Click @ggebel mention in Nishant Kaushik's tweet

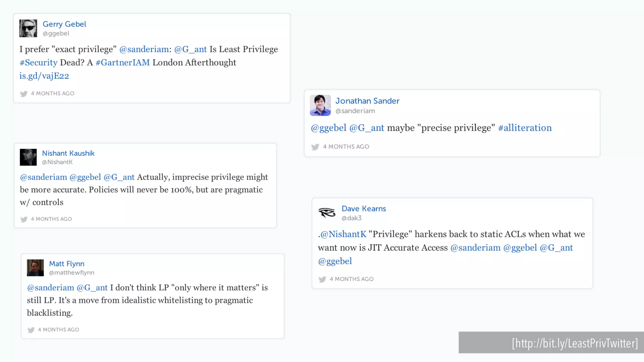point(85,177)
